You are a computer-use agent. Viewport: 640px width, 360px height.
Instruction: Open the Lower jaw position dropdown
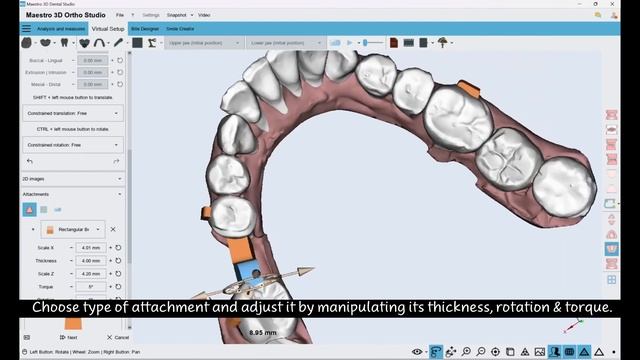coord(286,43)
